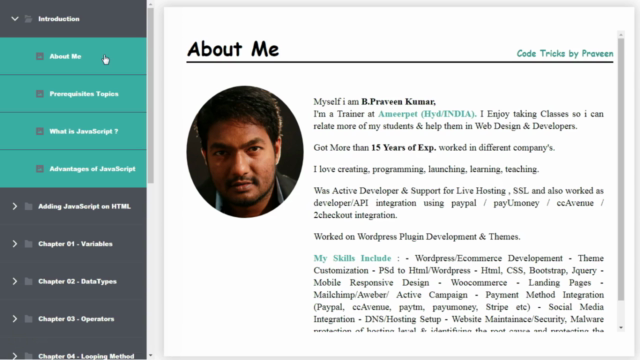
Task: Click the sidebar scrollbar thumb
Action: (151, 96)
